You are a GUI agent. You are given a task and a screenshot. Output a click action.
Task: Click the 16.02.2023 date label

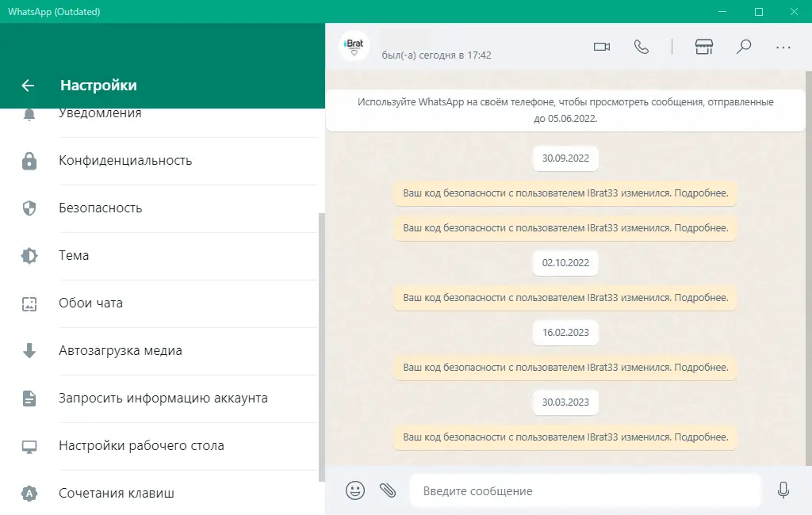point(565,332)
